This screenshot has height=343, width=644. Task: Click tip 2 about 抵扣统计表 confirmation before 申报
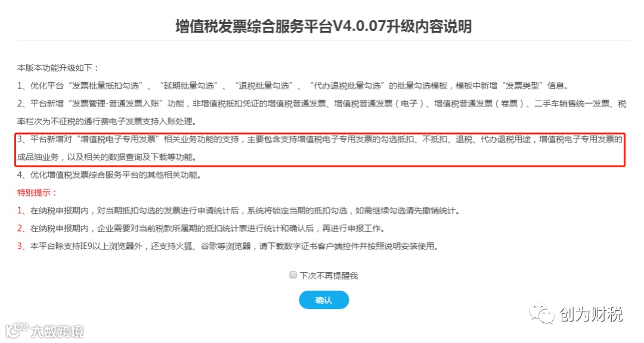pos(201,229)
